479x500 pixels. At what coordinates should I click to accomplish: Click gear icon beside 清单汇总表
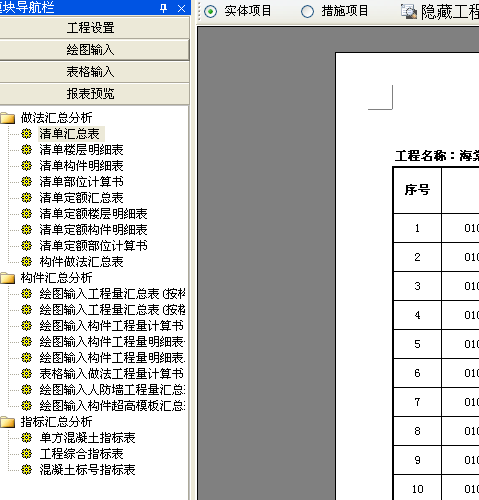pyautogui.click(x=26, y=134)
